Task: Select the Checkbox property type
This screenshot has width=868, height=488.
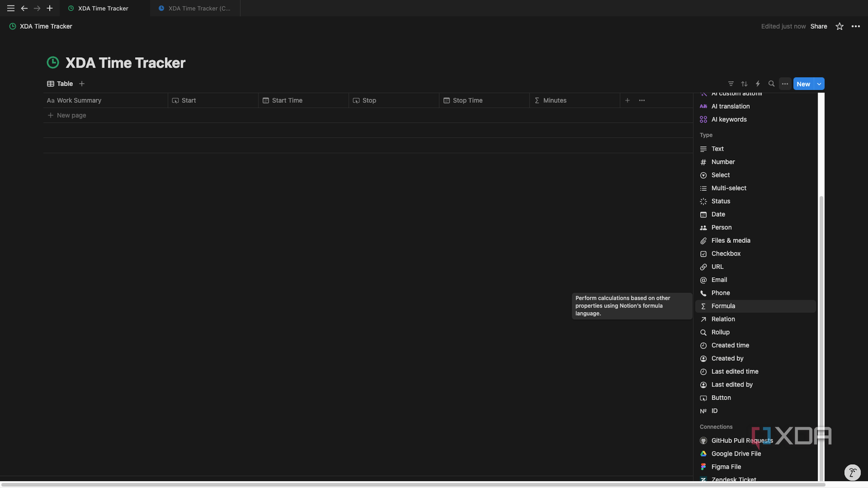Action: click(x=755, y=254)
